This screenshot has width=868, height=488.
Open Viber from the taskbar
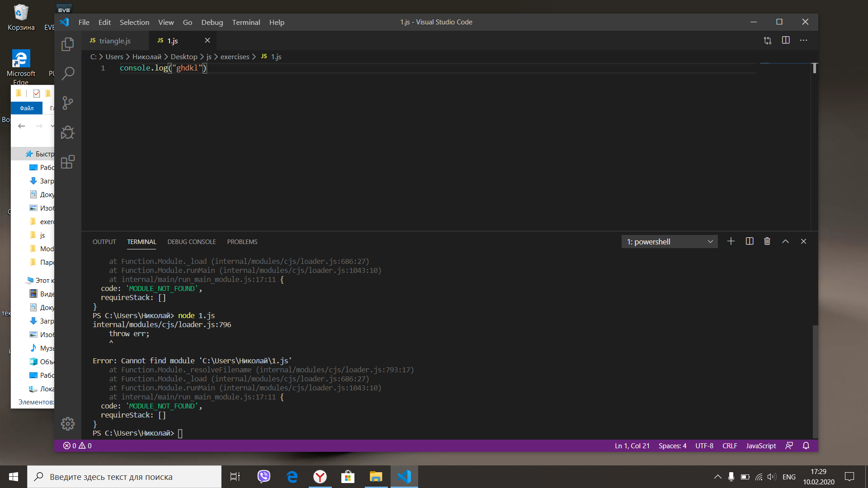pos(264,477)
